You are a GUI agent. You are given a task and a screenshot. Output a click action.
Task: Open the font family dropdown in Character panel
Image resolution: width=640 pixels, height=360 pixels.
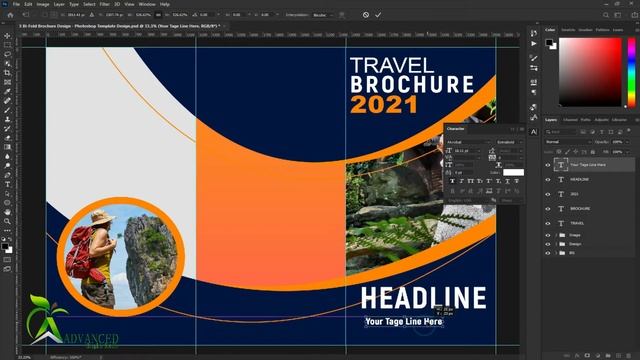(469, 142)
